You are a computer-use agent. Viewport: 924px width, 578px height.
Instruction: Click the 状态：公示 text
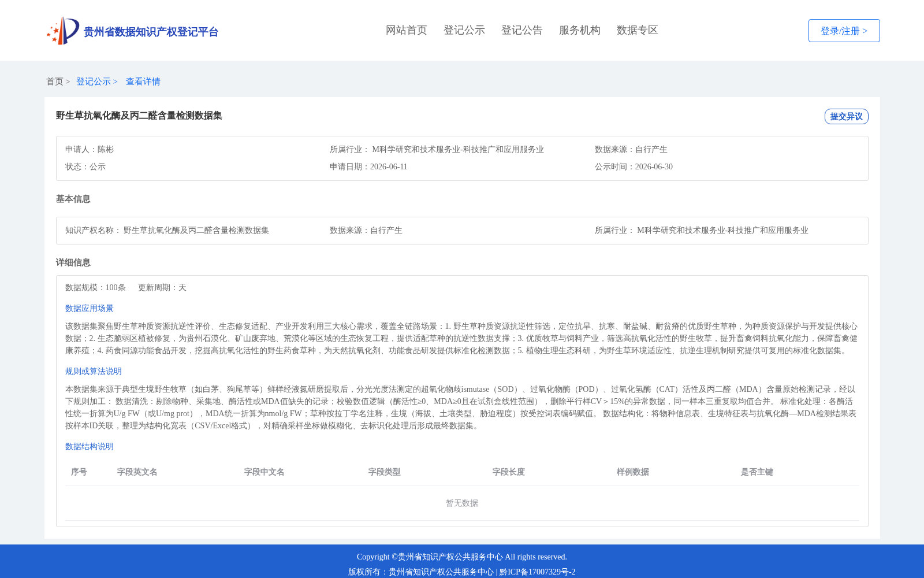click(85, 166)
